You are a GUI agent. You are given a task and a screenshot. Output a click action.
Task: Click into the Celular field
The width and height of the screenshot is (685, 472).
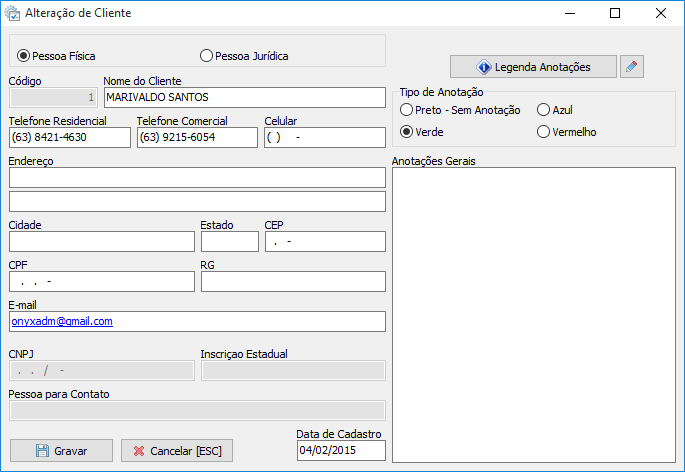[x=324, y=137]
